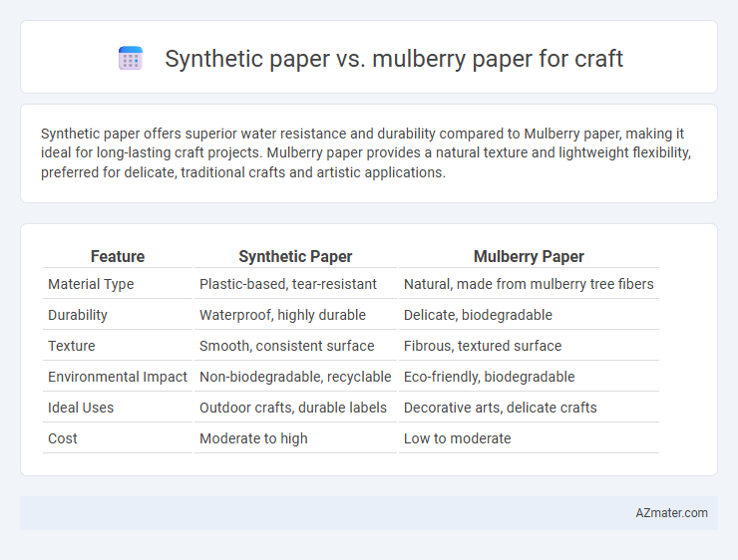
Task: Select the 'Mulberry Paper' column header
Action: click(529, 256)
